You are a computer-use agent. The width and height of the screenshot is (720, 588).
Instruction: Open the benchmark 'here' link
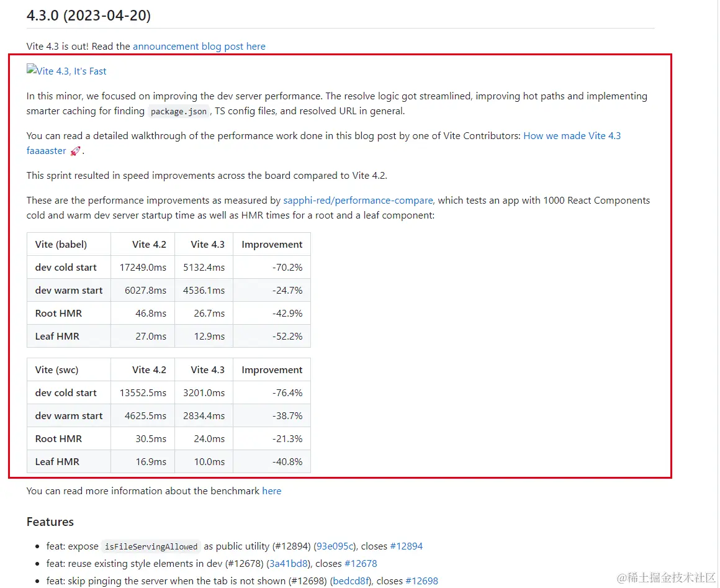pyautogui.click(x=271, y=491)
